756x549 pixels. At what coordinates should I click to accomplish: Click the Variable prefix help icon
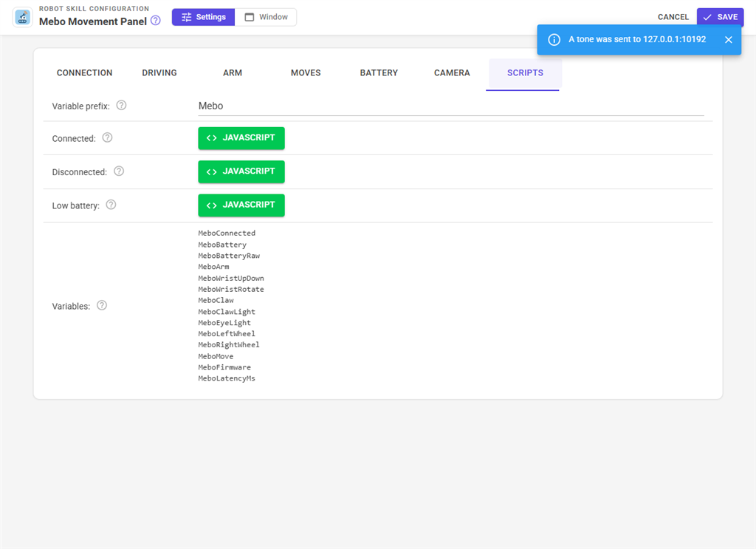(122, 105)
